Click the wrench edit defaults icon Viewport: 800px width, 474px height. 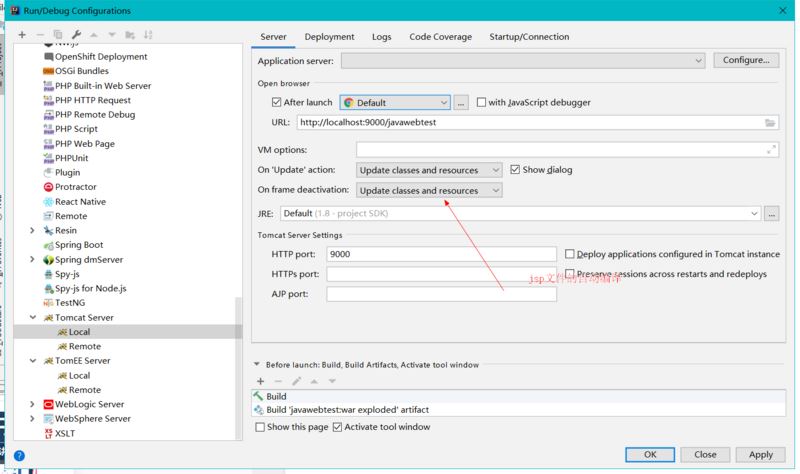coord(76,35)
